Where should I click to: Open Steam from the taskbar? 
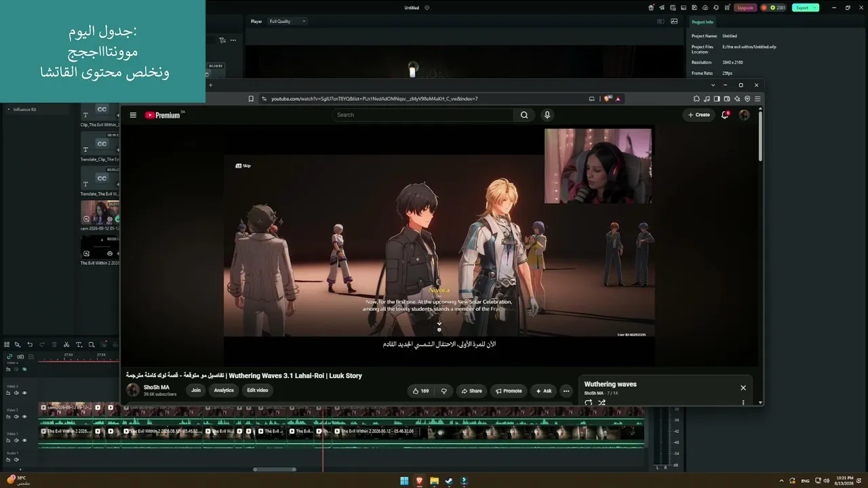[449, 481]
